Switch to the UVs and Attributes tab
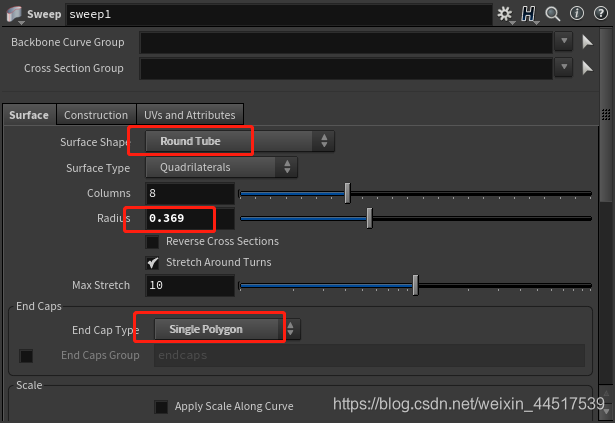 tap(190, 115)
